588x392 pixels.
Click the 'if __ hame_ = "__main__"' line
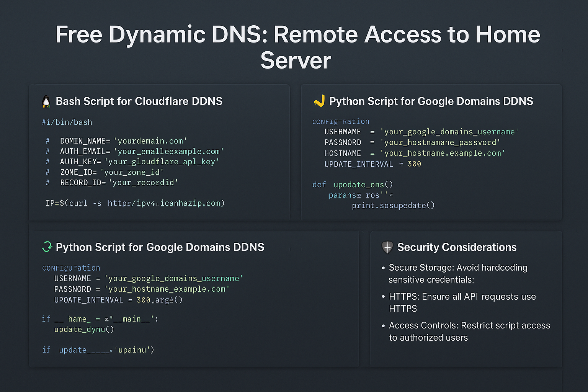click(100, 319)
